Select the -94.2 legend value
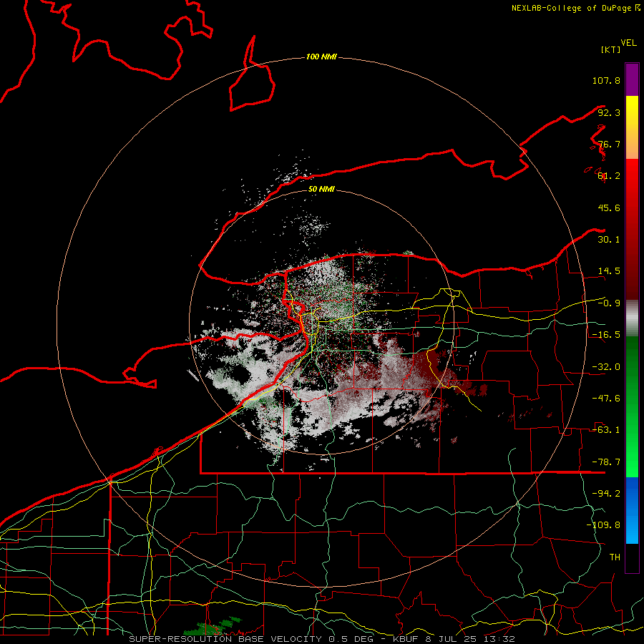The image size is (644, 644). (x=606, y=494)
